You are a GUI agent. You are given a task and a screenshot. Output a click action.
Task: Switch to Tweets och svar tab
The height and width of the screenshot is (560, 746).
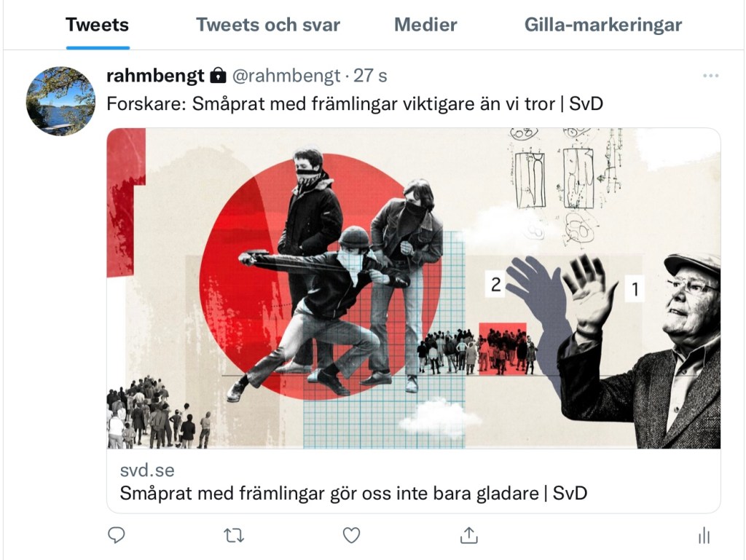pyautogui.click(x=268, y=25)
